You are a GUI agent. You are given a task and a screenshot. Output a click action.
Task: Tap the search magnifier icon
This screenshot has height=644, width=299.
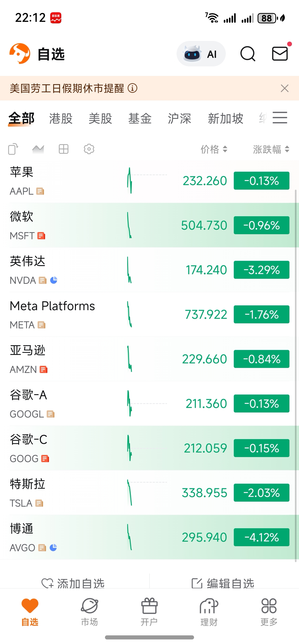pyautogui.click(x=248, y=54)
